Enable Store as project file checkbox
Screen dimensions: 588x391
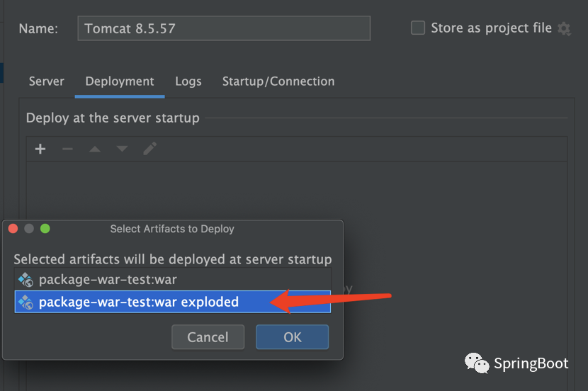[x=418, y=28]
